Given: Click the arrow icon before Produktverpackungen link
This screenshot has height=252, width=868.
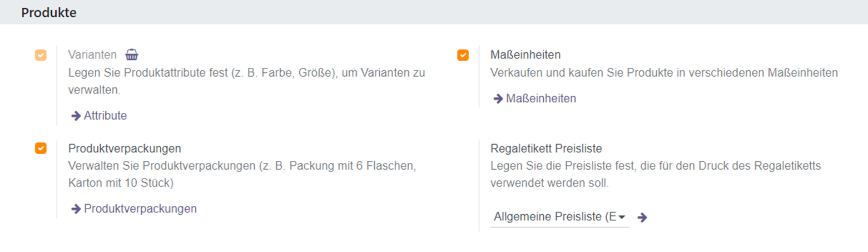Looking at the screenshot, I should coord(76,209).
